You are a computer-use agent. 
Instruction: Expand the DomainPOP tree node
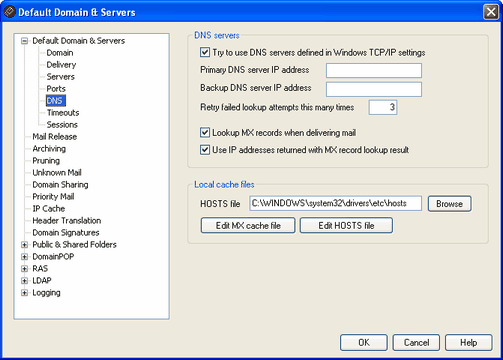[x=24, y=257]
